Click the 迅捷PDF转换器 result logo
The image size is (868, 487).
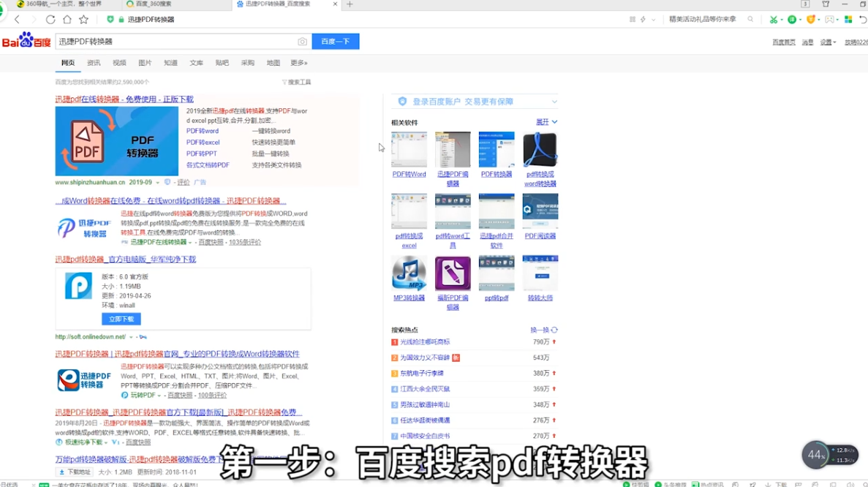click(84, 380)
